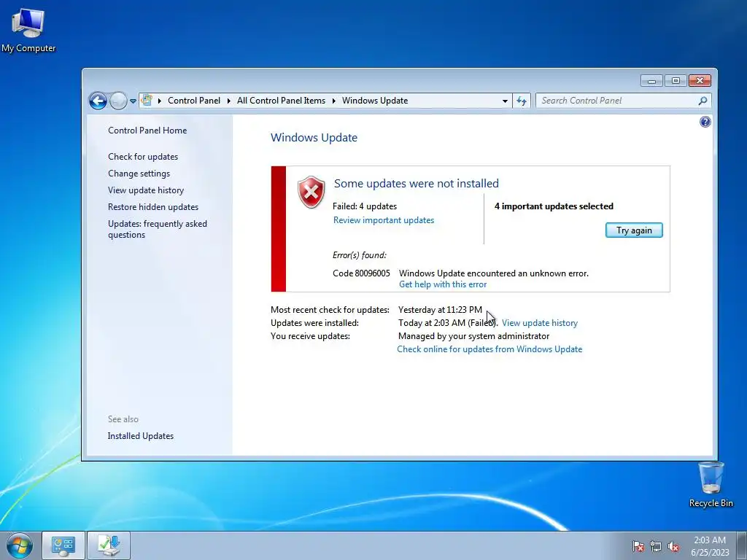This screenshot has height=560, width=747.
Task: Select Windows Update breadcrumb
Action: click(x=375, y=101)
